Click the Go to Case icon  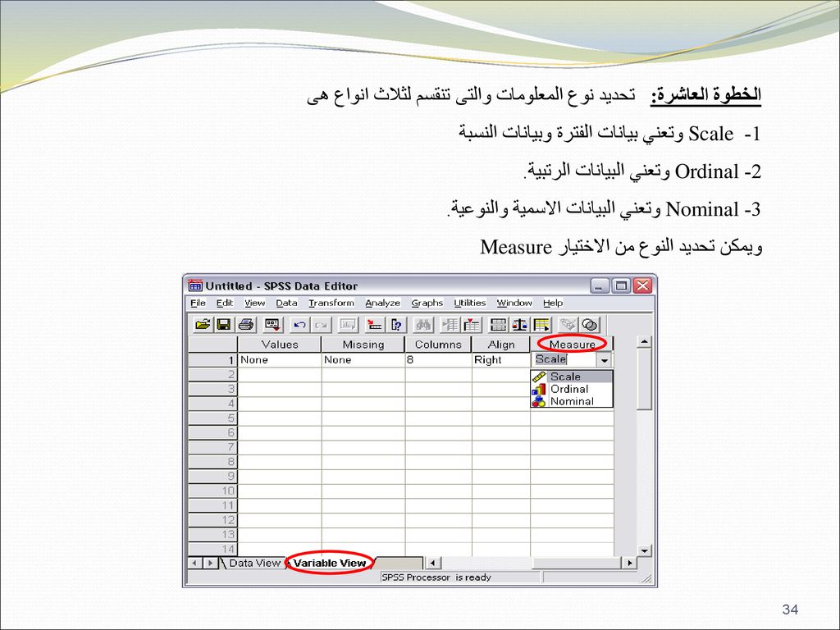[374, 325]
